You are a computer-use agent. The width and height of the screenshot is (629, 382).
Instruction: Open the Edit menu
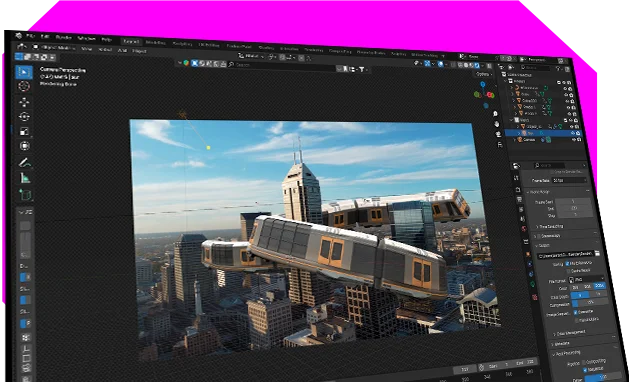45,37
